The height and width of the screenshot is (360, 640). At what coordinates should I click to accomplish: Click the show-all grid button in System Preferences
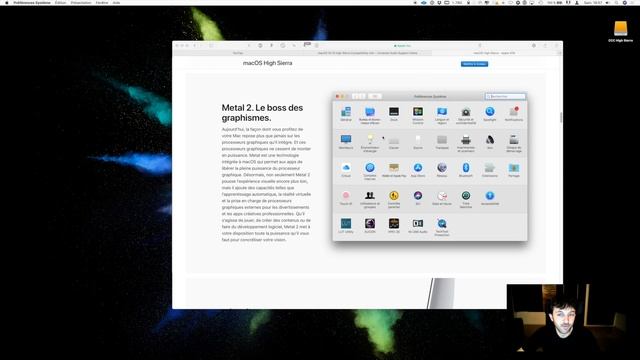pyautogui.click(x=375, y=96)
